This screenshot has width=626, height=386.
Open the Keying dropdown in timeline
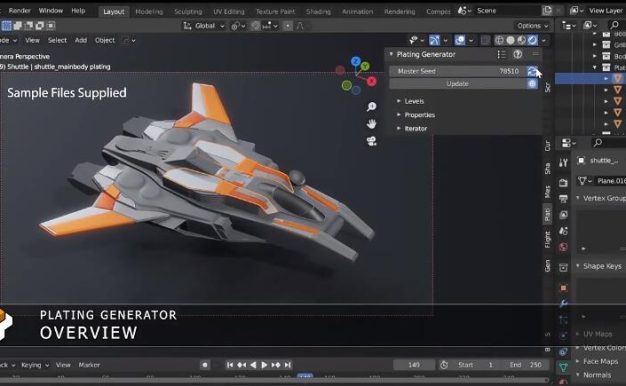click(x=35, y=365)
